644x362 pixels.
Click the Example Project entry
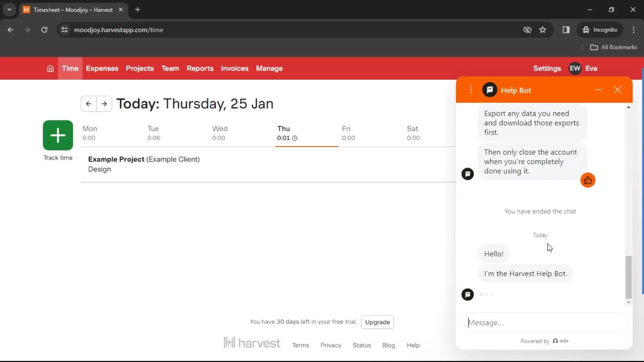[144, 160]
